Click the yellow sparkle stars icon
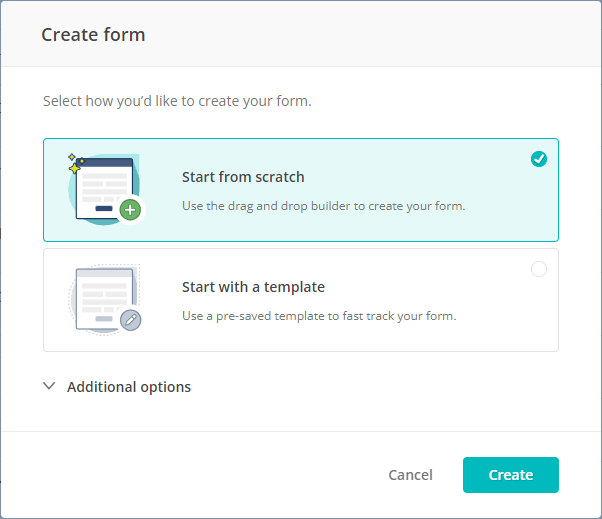 point(75,164)
